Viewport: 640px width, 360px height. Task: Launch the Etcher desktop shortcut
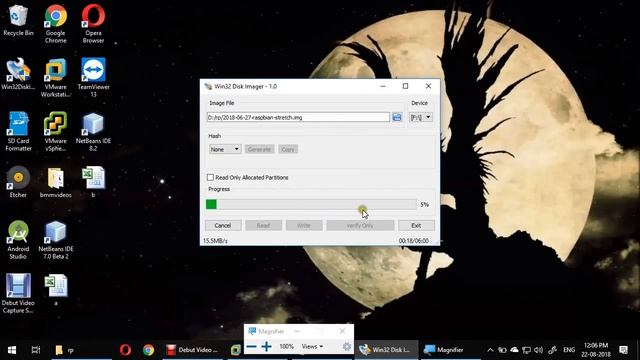[18, 182]
